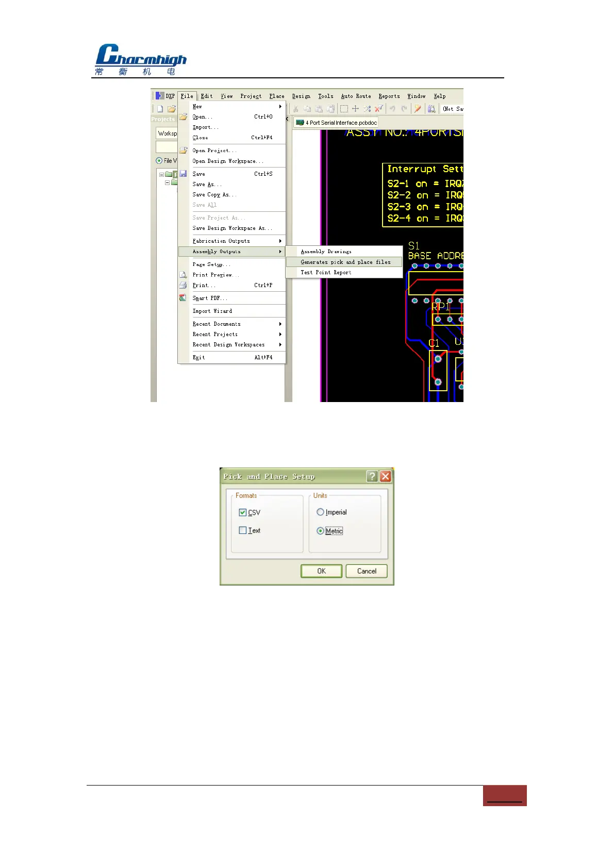The image size is (614, 868).
Task: Click the Browse Library binoculars icon
Action: point(432,109)
